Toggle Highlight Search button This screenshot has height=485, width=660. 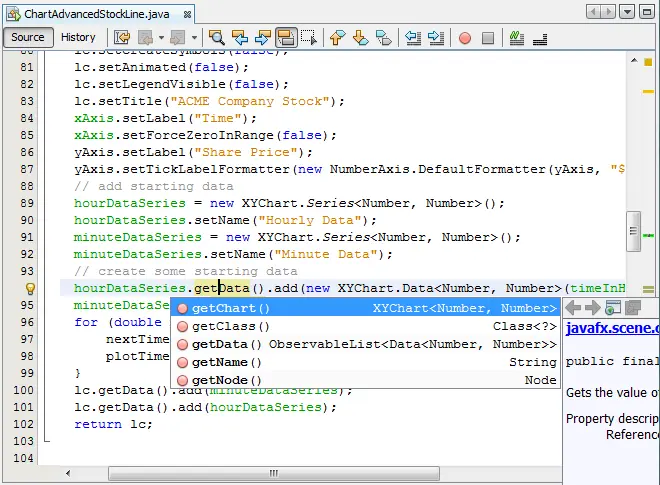coord(286,38)
